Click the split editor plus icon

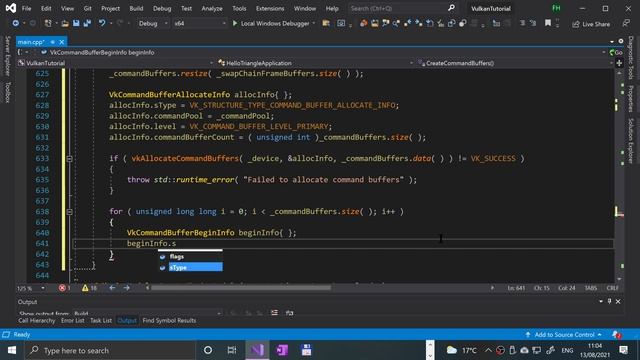click(619, 63)
